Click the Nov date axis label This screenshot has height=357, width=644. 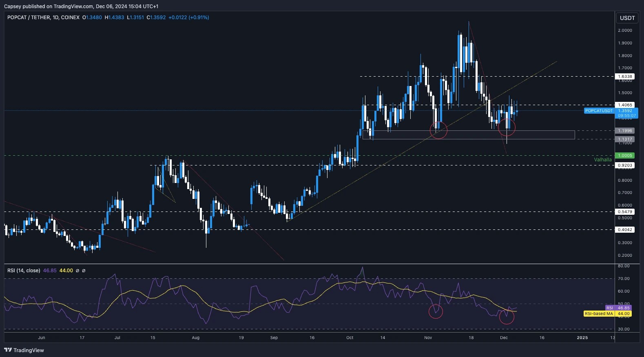click(x=428, y=337)
